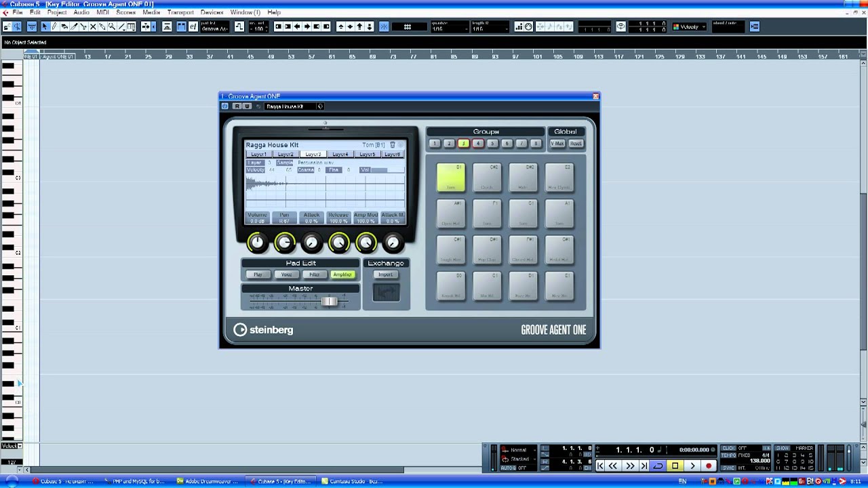
Task: Toggle Acoustic Feedback speaker button
Action: pyautogui.click(x=17, y=26)
